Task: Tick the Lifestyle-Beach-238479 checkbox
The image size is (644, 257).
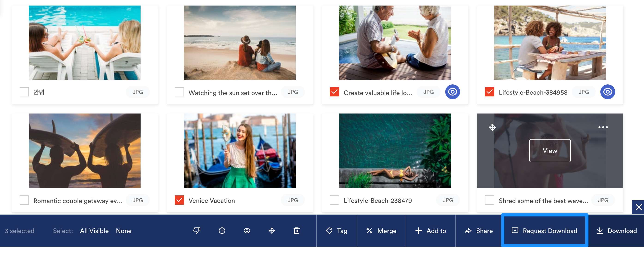Action: [334, 200]
